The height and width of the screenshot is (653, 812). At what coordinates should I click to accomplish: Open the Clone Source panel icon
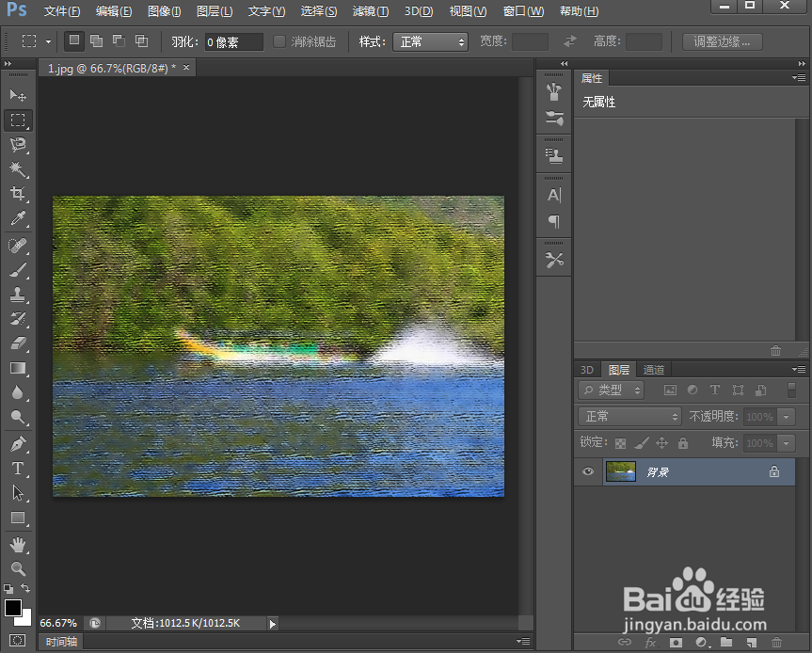tap(553, 155)
